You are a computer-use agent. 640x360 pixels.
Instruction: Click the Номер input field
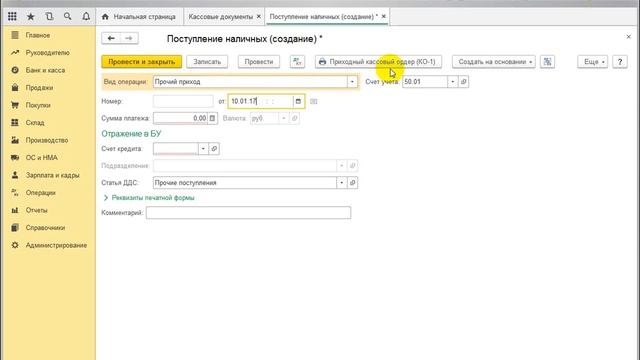click(x=183, y=101)
